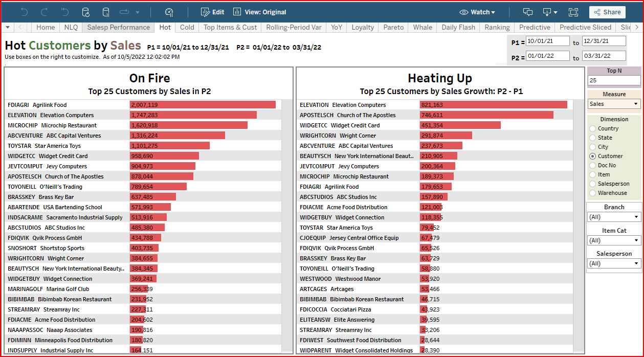Select the Country dimension radio button
644x357 pixels.
[x=593, y=129]
